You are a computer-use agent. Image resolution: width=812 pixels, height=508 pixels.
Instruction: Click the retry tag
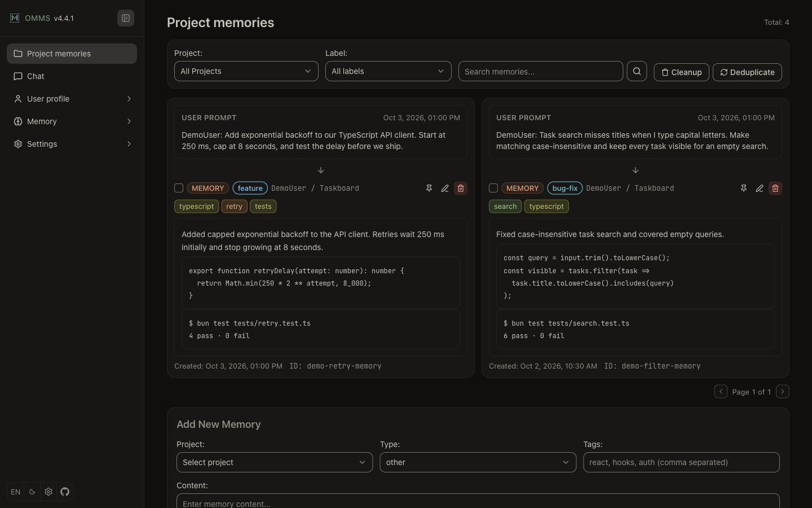(x=234, y=206)
